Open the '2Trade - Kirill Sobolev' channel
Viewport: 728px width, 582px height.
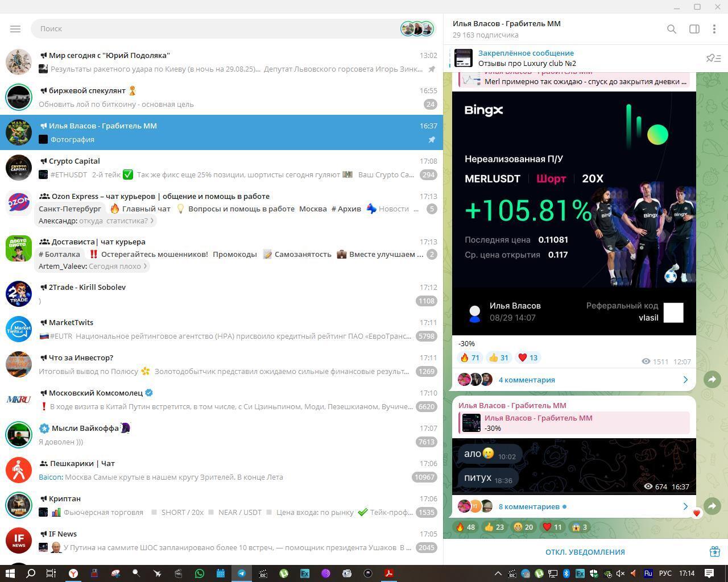coord(221,294)
